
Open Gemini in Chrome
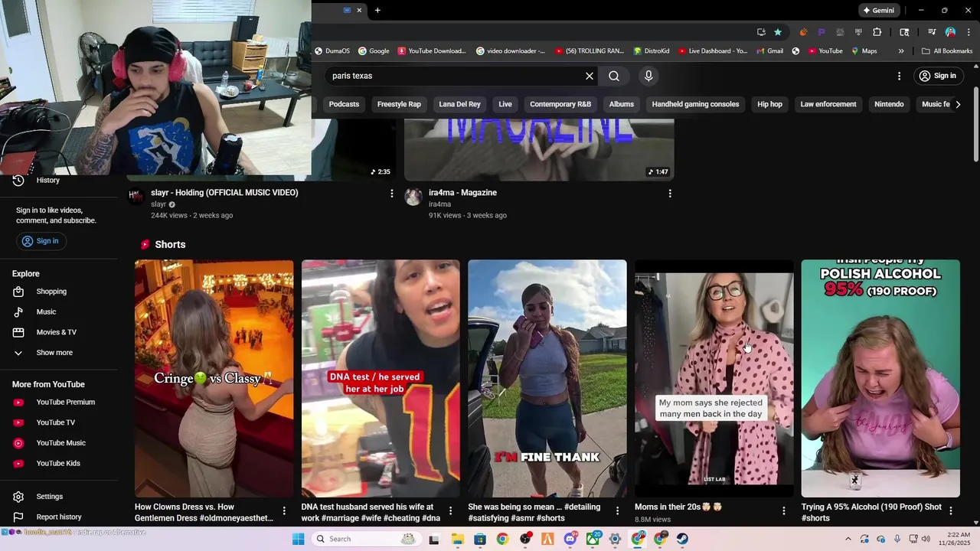tap(878, 11)
